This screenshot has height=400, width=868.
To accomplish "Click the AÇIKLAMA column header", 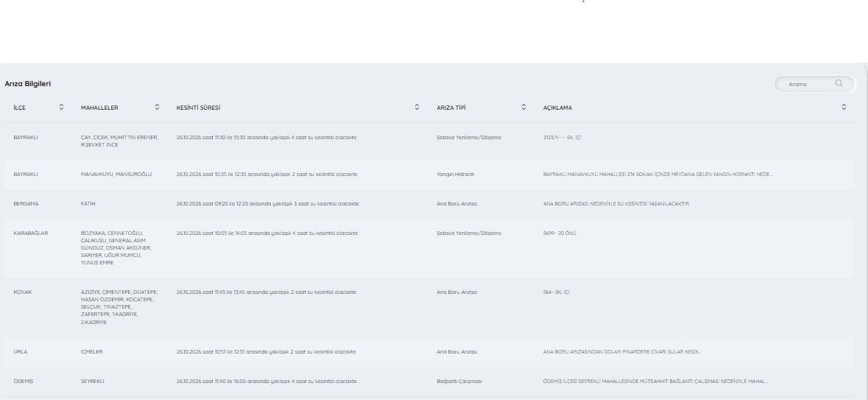I will point(557,108).
